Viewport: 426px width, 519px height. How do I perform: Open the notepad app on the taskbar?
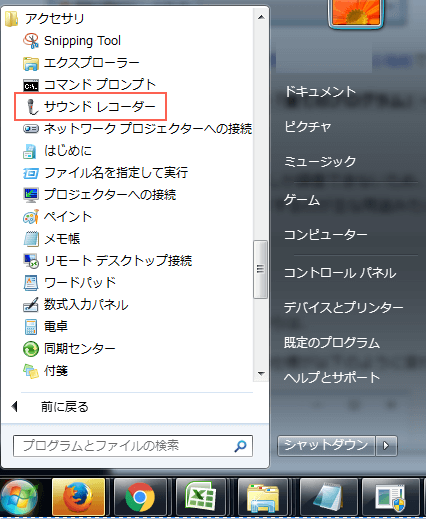(x=328, y=497)
